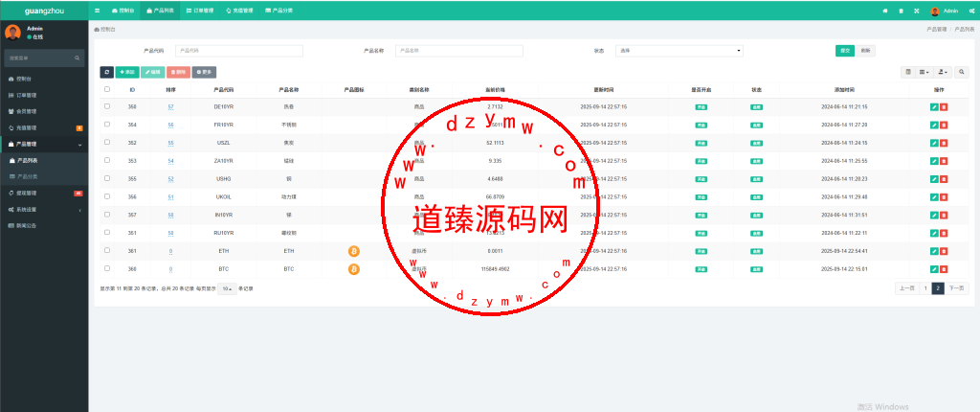Switch to the 控制台 tab in top bar

tap(122, 11)
